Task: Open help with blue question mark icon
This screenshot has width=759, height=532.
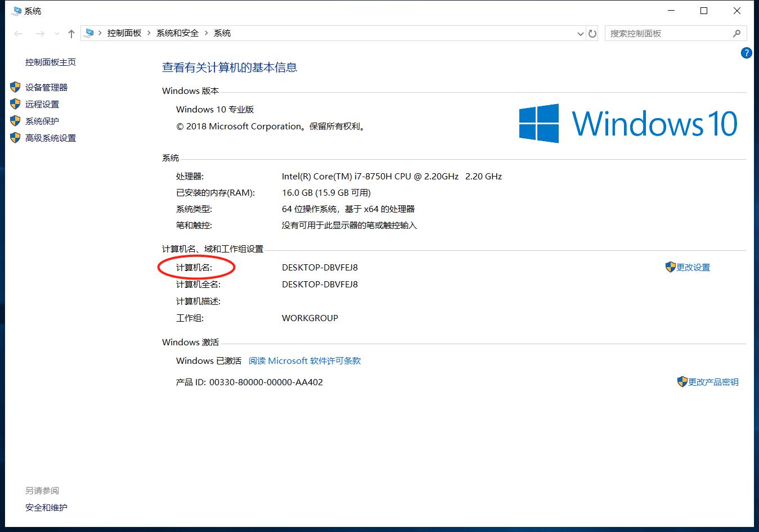Action: coord(747,53)
